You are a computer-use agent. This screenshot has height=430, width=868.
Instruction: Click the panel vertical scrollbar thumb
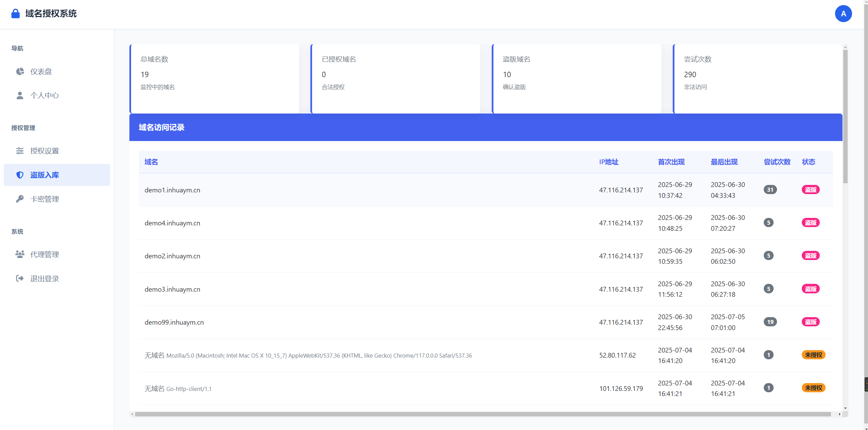point(845,116)
